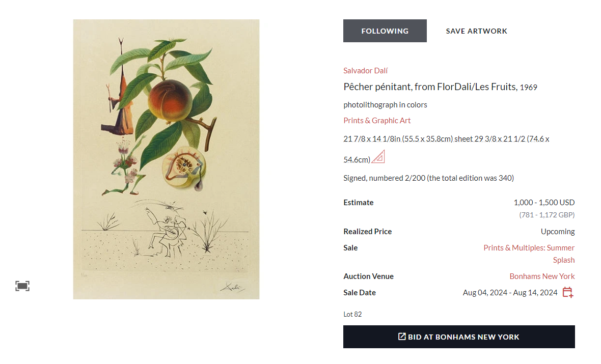Click the Lot 82 label
The height and width of the screenshot is (364, 601).
352,314
